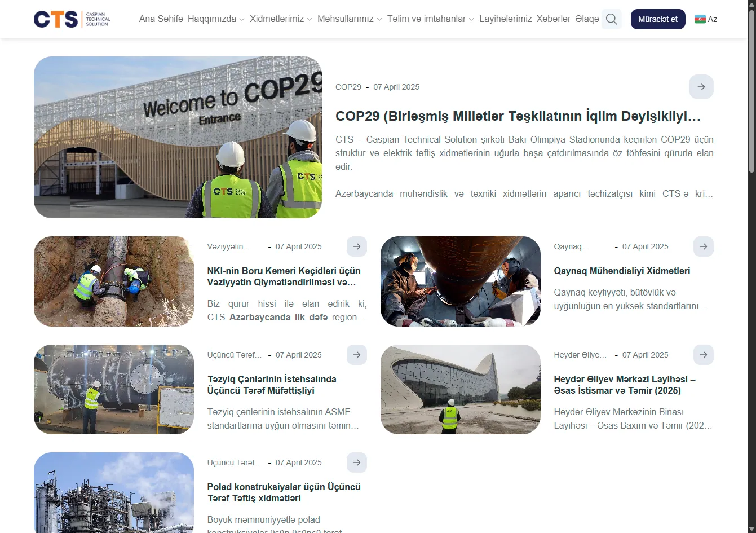Screen dimensions: 756x533
Task: Open COP29 article via its arrow icon
Action: pyautogui.click(x=701, y=87)
